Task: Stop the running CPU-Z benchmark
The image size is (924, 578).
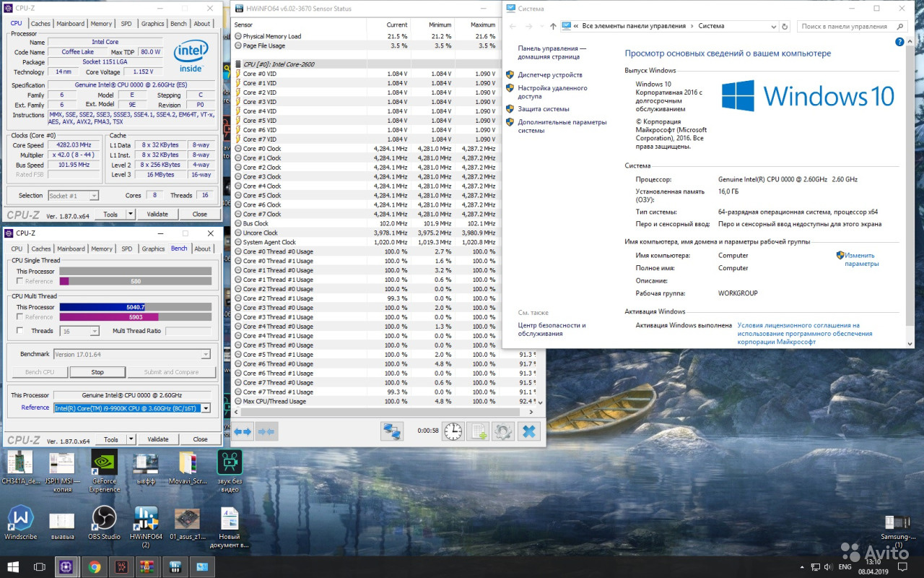Action: 97,372
